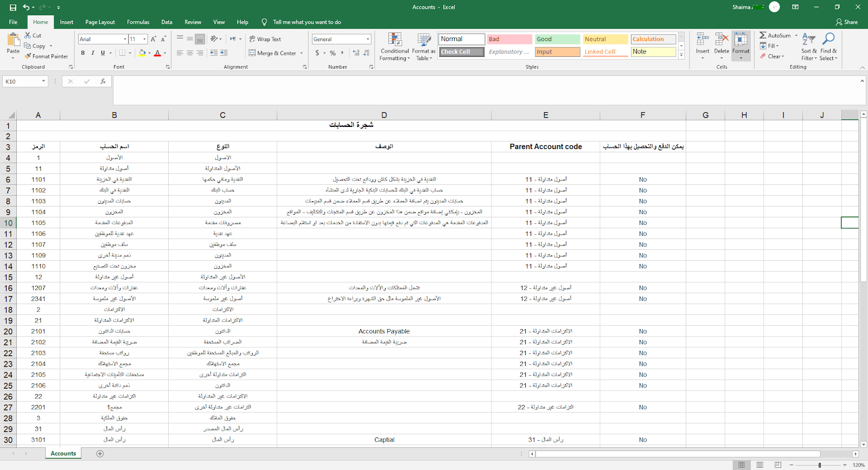Viewport: 868px width, 470px height.
Task: Click Cut scissors command
Action: coord(33,35)
